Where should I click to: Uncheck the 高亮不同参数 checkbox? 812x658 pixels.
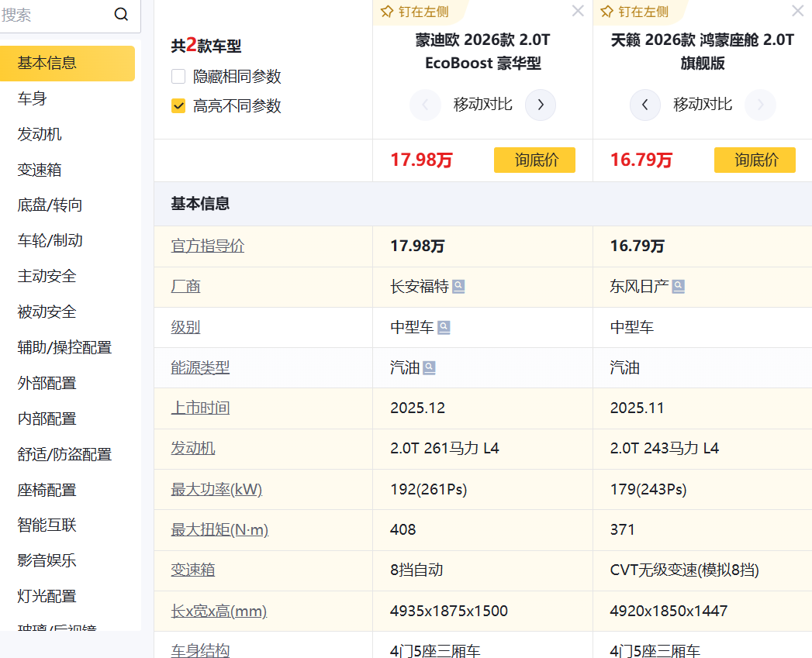click(179, 106)
